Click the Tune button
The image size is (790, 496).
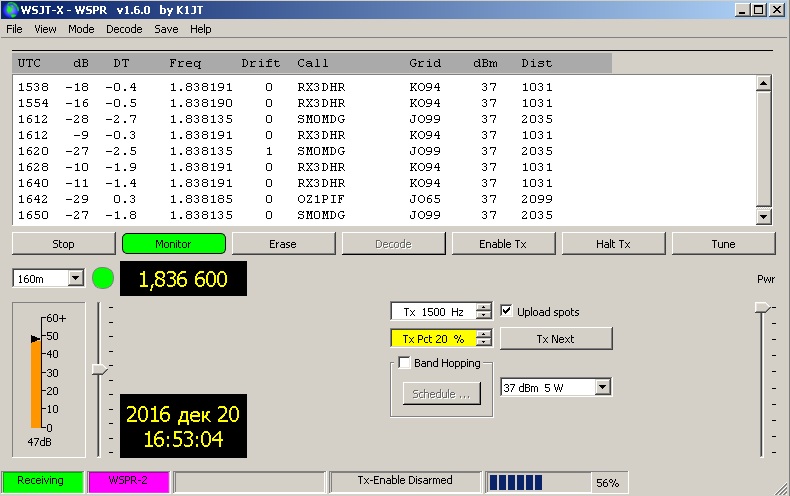pos(723,244)
